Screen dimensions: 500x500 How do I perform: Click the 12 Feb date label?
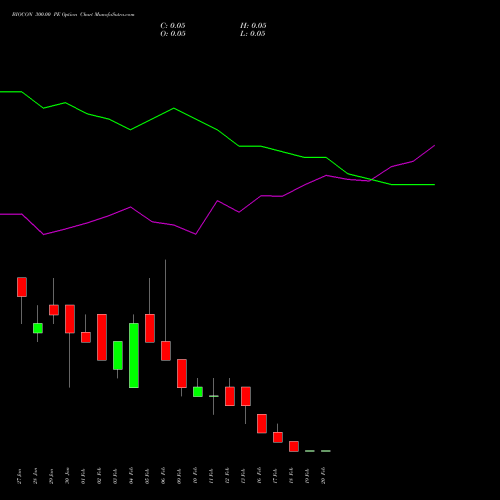click(227, 476)
